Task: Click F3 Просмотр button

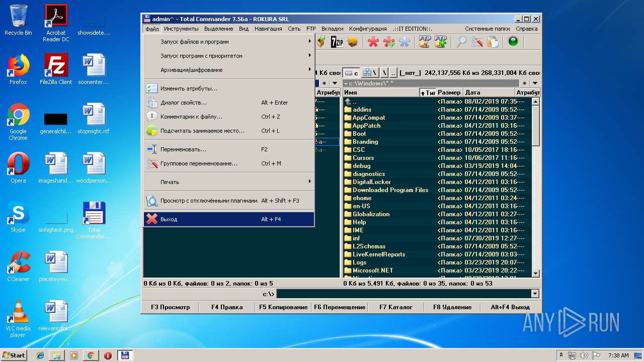Action: click(171, 307)
